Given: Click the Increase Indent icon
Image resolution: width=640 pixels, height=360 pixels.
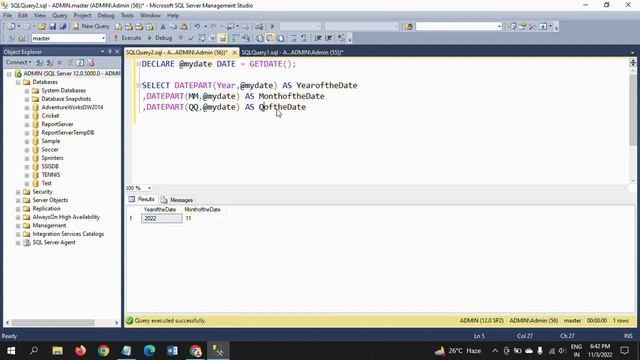Looking at the screenshot, I should click(329, 38).
